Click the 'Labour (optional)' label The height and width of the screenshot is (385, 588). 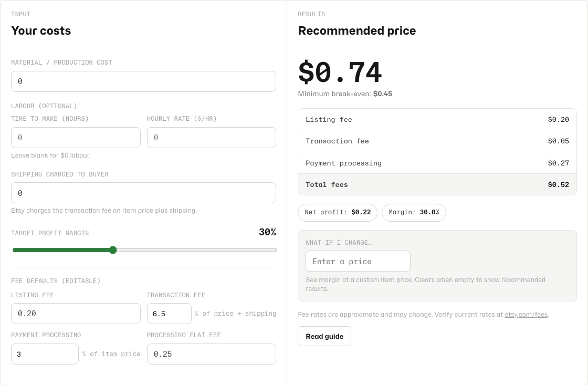[x=44, y=106]
